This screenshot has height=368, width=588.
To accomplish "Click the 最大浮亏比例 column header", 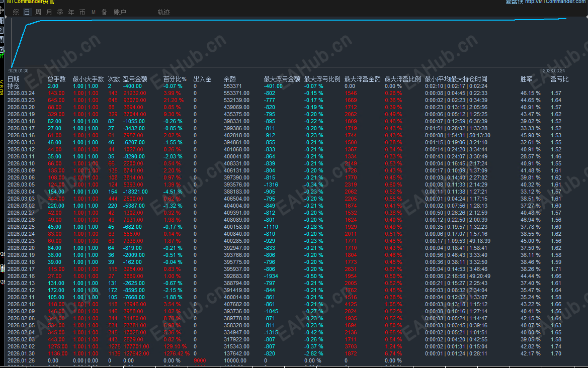I will [x=322, y=79].
